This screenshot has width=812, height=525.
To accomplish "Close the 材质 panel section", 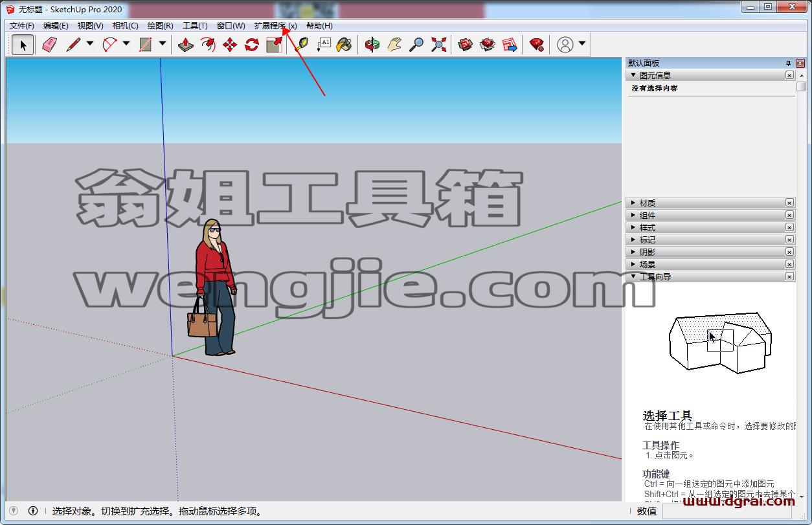I will point(789,203).
